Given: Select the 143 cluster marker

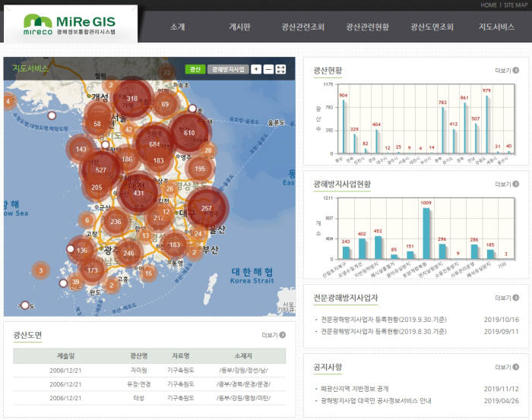Looking at the screenshot, I should click(x=81, y=149).
